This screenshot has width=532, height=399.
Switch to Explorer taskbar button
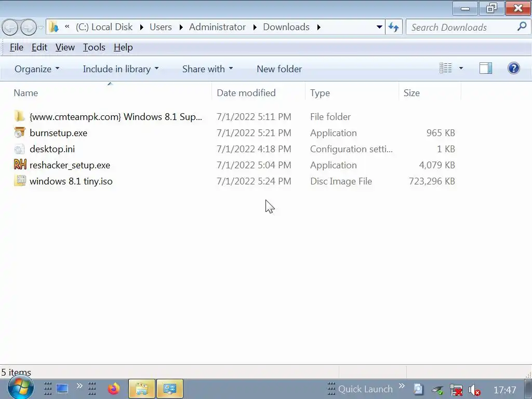(141, 389)
